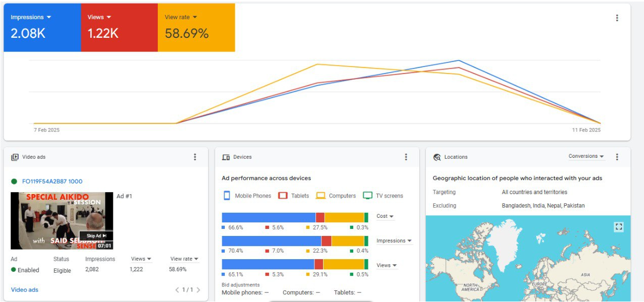Click the Video ads card icon
644x302 pixels.
click(x=15, y=157)
